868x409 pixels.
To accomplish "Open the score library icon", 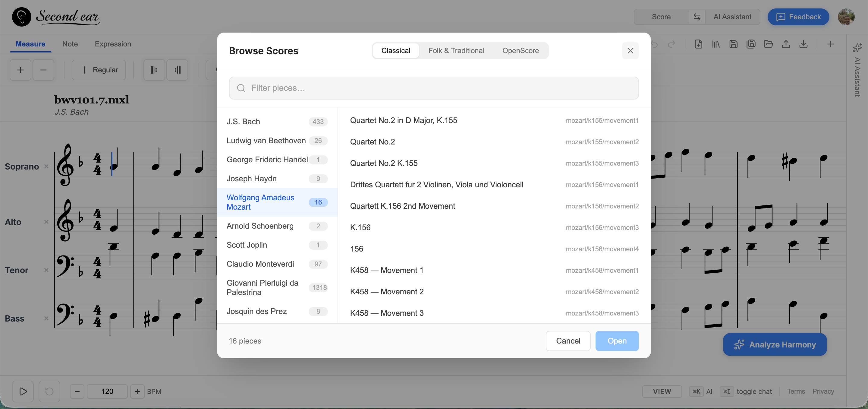I will coord(716,44).
